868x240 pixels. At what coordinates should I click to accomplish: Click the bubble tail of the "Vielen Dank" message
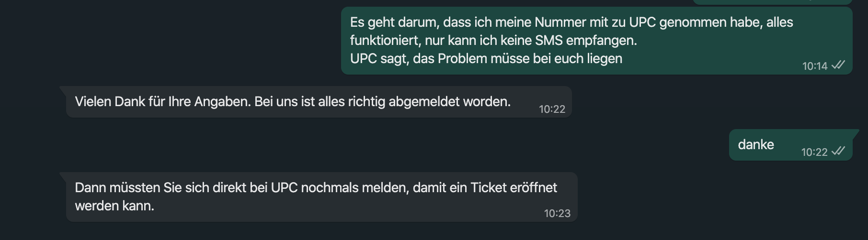pyautogui.click(x=63, y=89)
